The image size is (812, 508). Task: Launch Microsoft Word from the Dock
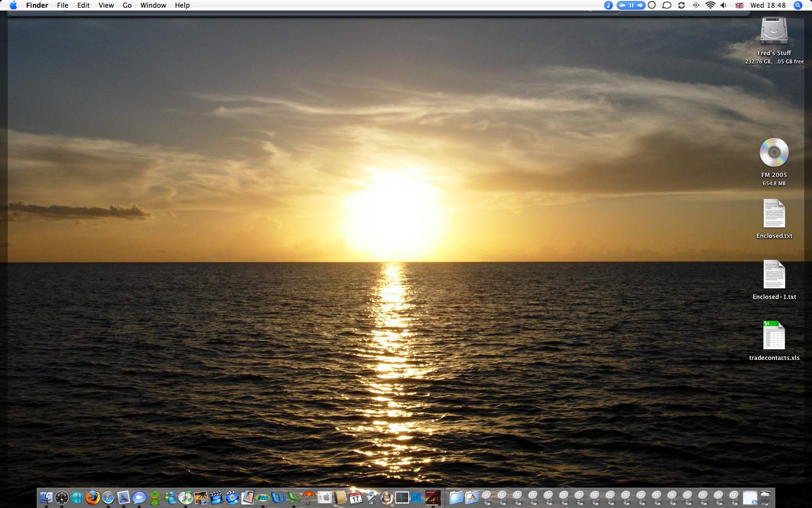[278, 497]
